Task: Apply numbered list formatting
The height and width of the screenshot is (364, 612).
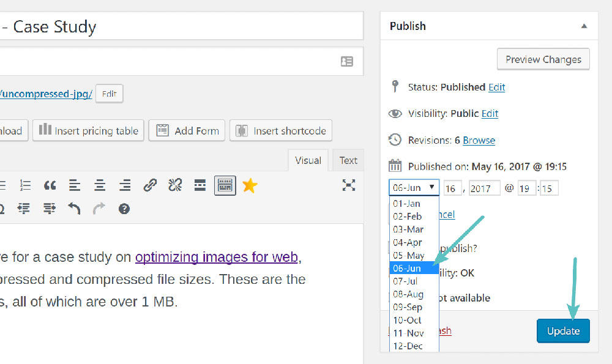Action: click(25, 185)
